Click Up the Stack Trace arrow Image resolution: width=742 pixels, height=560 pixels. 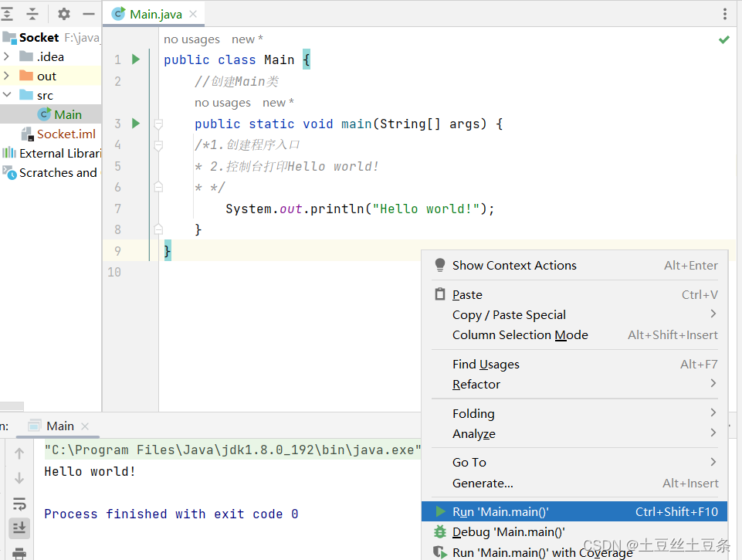pos(19,453)
